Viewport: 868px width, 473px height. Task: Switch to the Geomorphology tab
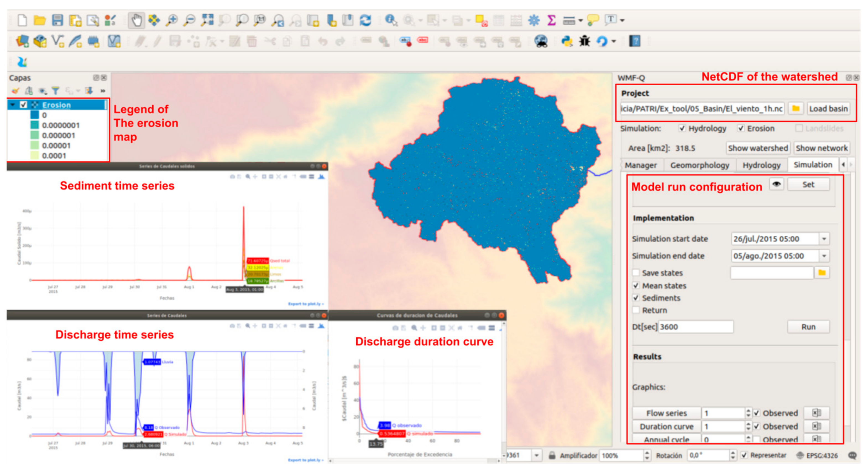(700, 165)
